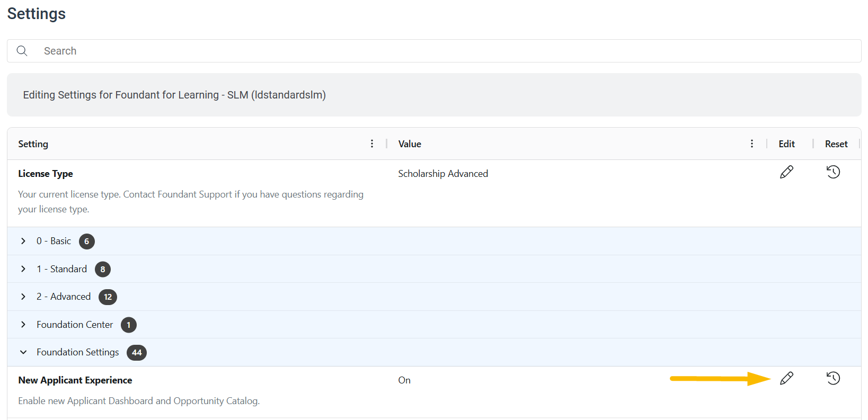868x420 pixels.
Task: Click the On value for New Applicant Experience
Action: (x=404, y=380)
